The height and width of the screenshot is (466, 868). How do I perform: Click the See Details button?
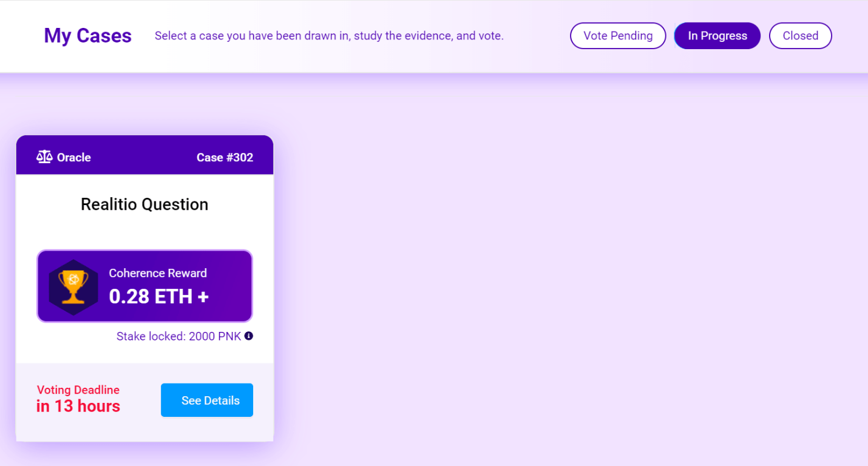206,400
